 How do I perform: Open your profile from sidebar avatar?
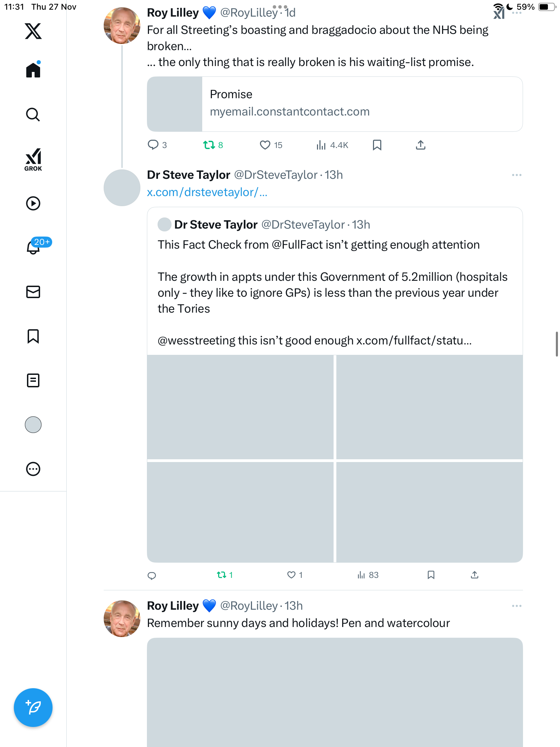click(33, 425)
